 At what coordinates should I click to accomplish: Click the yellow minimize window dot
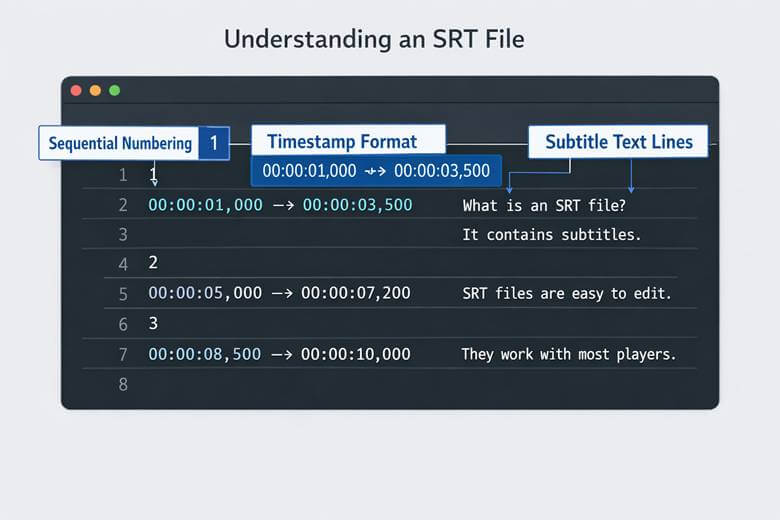(95, 90)
